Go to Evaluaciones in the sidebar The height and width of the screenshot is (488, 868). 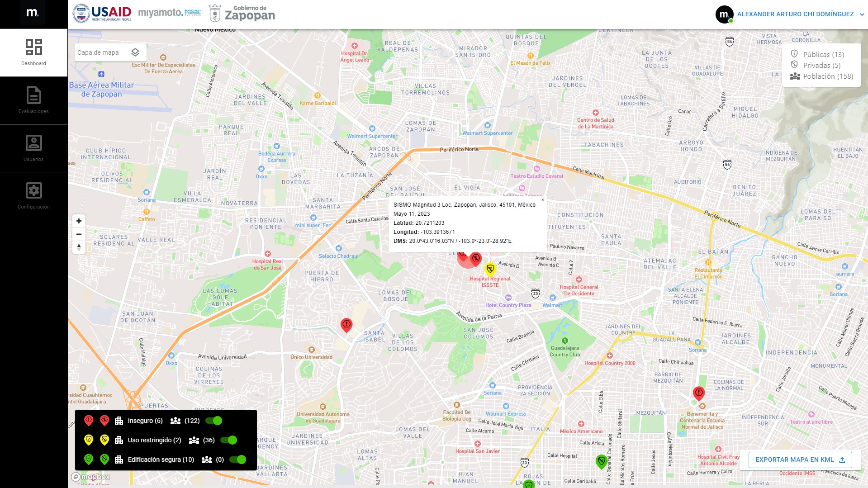[33, 100]
